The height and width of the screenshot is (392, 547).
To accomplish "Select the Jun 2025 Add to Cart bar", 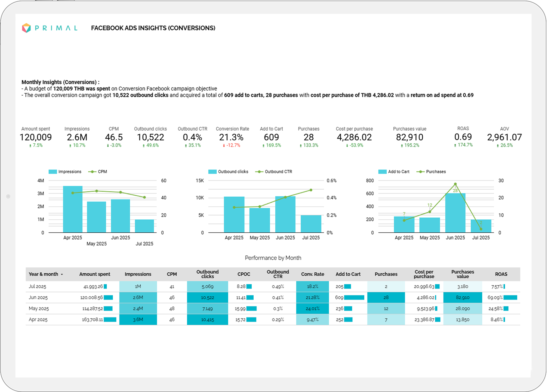I will (455, 213).
